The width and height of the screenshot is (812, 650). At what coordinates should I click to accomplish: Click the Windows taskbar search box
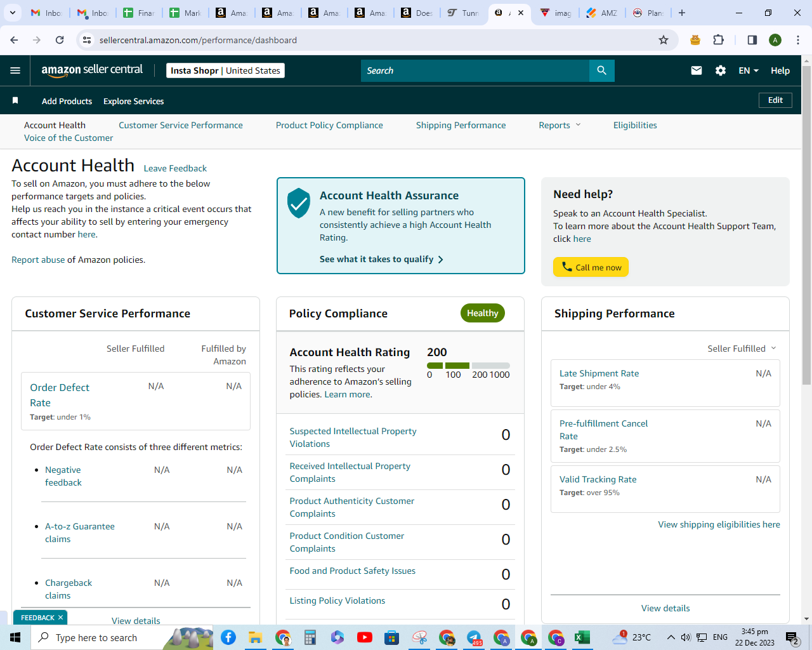pos(122,637)
